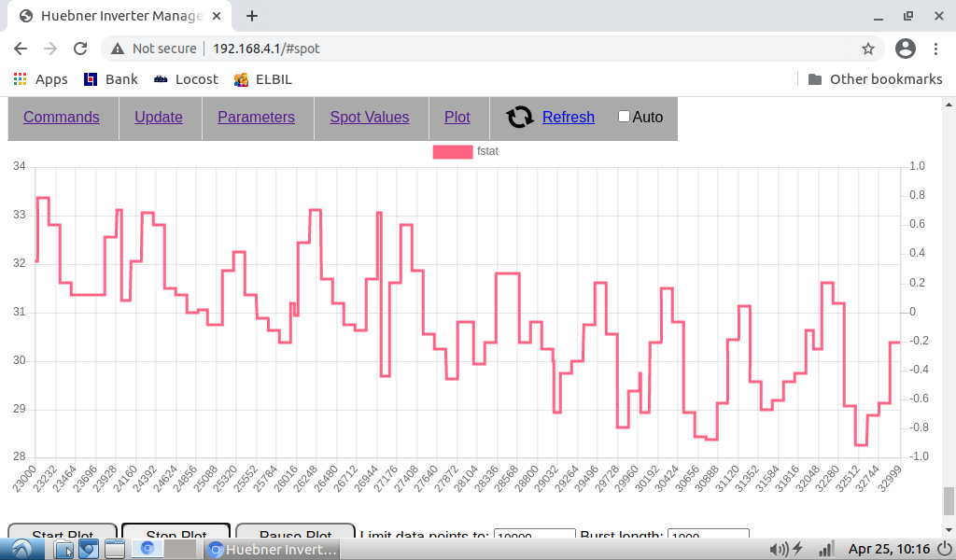Go to the Spot Values tab
The width and height of the screenshot is (956, 560).
pyautogui.click(x=370, y=117)
